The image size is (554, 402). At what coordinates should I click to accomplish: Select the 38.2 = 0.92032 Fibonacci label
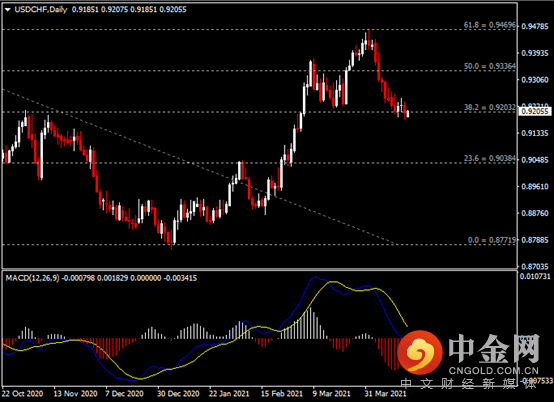pos(490,107)
